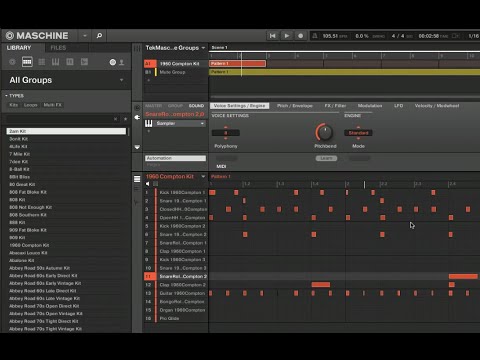Select the Instruments keyboard filter icon
The height and width of the screenshot is (360, 480).
pos(55,62)
